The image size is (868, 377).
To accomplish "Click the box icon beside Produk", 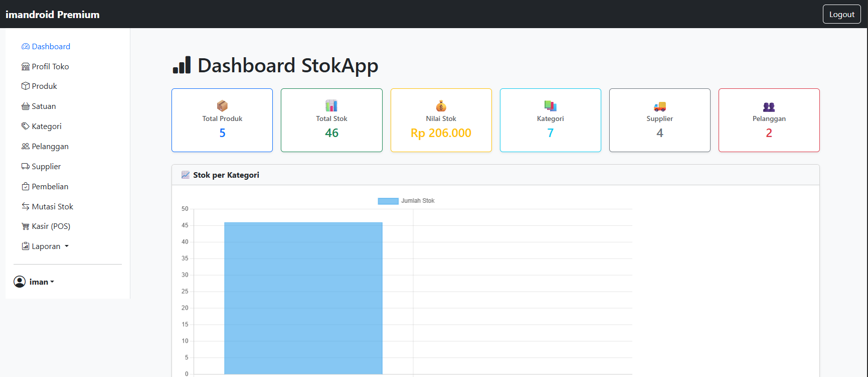I will [x=26, y=86].
